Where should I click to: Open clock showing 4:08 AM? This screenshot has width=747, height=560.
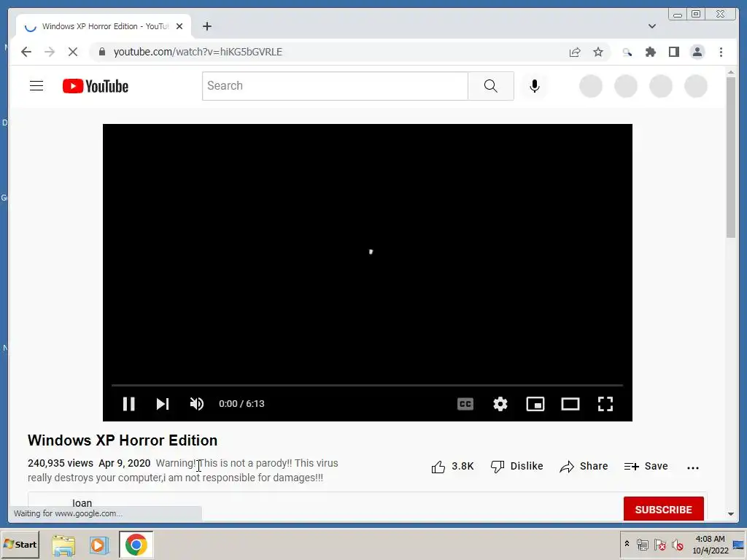click(710, 544)
